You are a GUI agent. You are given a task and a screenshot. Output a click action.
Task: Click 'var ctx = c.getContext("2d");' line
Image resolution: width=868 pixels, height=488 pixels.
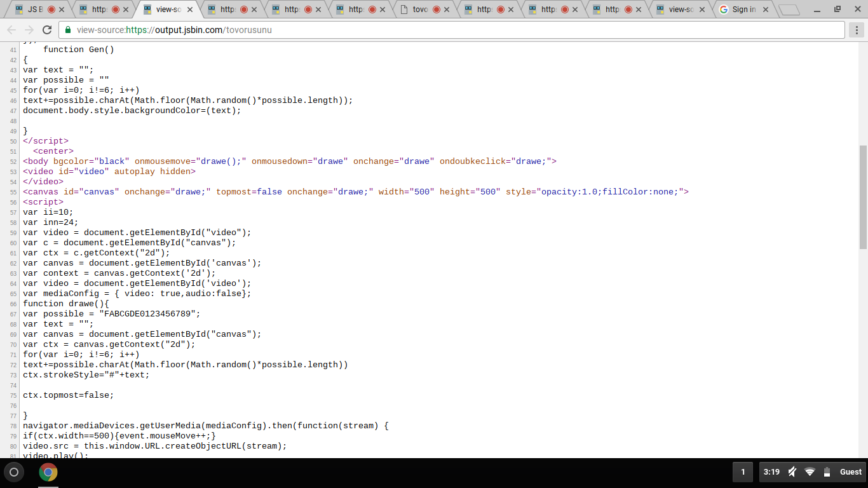coord(97,253)
